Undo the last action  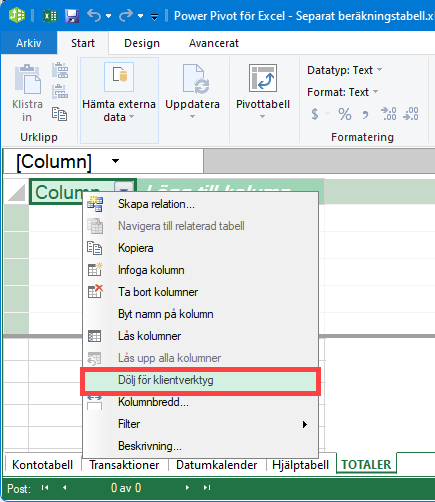pyautogui.click(x=94, y=15)
